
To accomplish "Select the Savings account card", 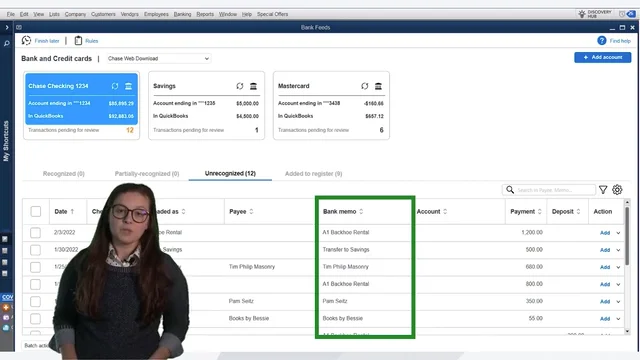I will pyautogui.click(x=207, y=105).
